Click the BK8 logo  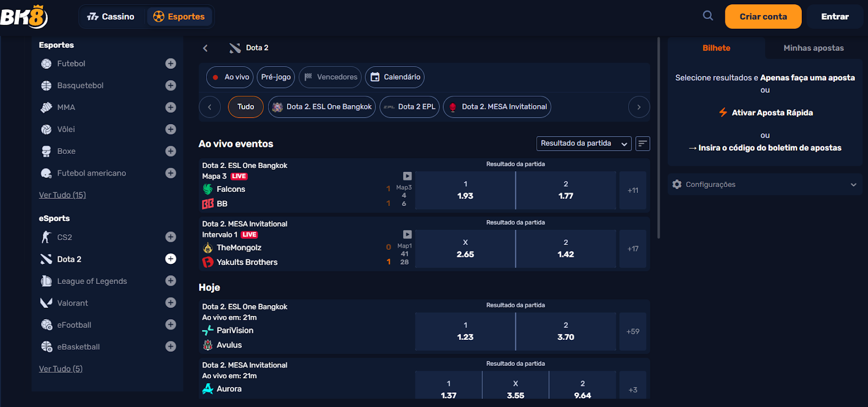click(x=24, y=17)
